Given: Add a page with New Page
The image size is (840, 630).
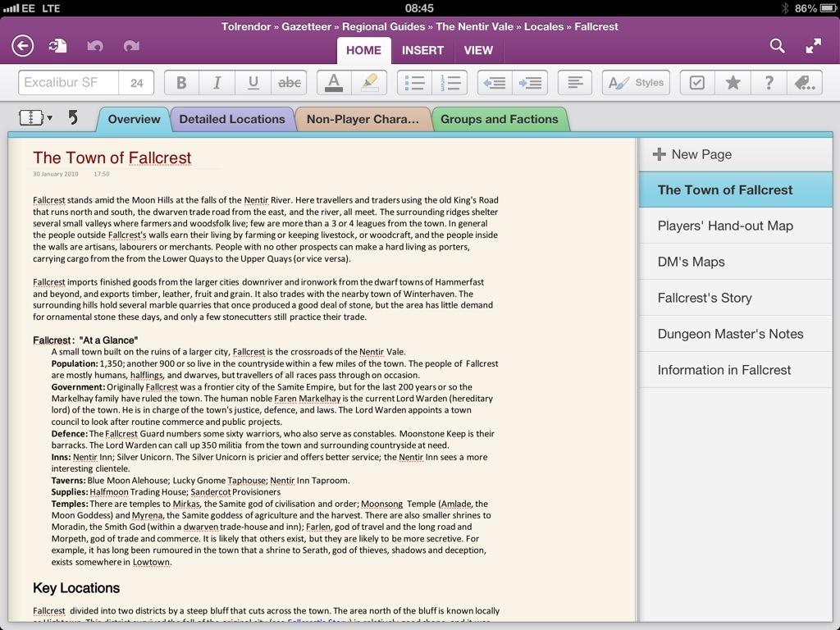Looking at the screenshot, I should pyautogui.click(x=692, y=154).
